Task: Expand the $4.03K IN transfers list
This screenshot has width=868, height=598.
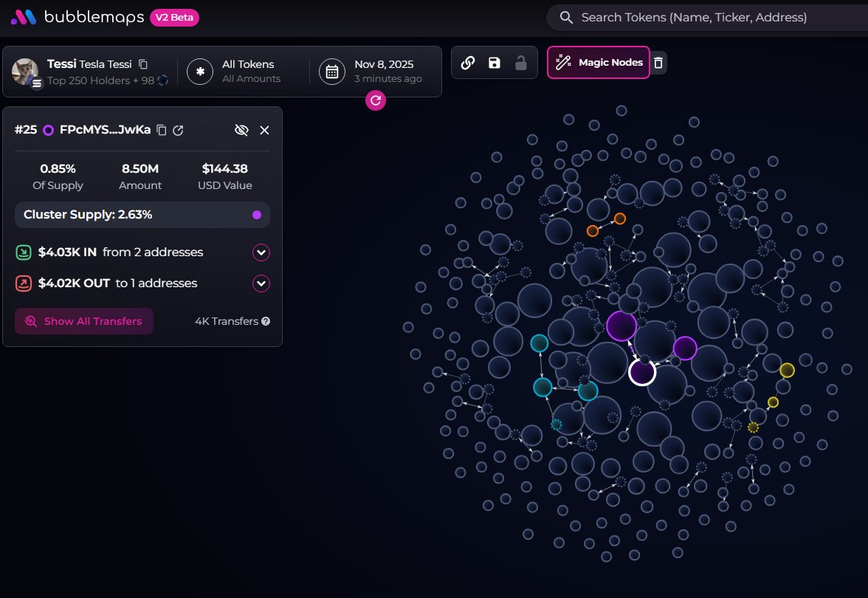Action: [261, 252]
